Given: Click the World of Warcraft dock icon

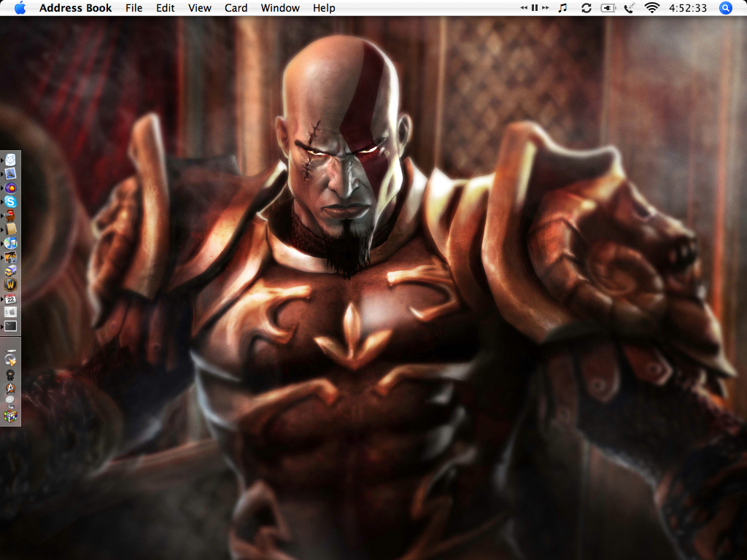Looking at the screenshot, I should coord(11,284).
